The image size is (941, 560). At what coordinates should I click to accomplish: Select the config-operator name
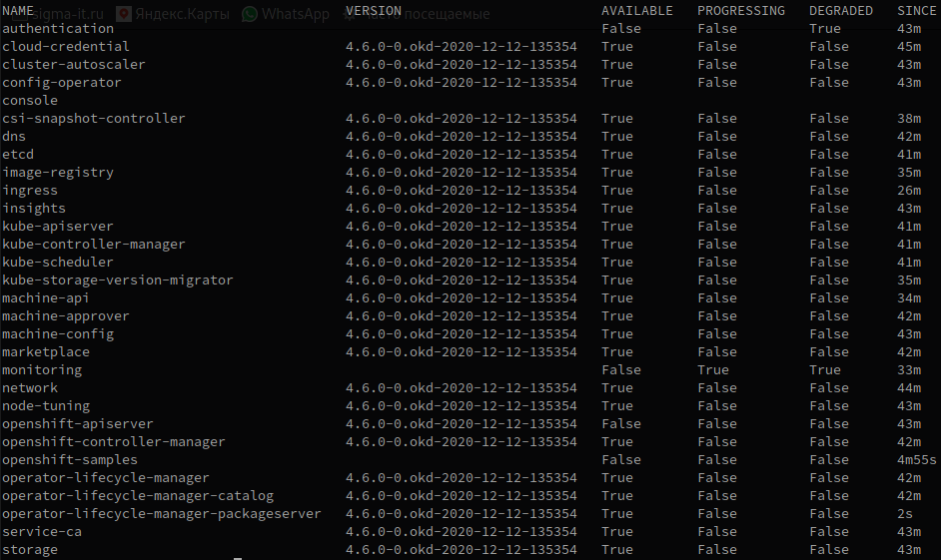click(61, 83)
